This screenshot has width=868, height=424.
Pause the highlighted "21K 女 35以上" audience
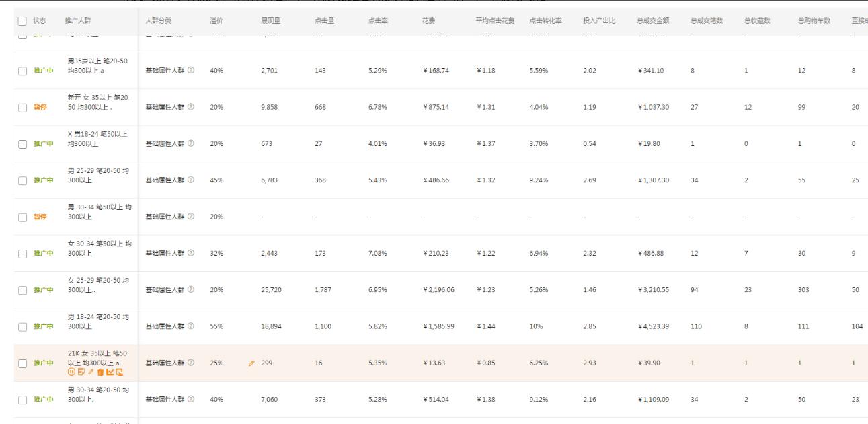tap(71, 372)
